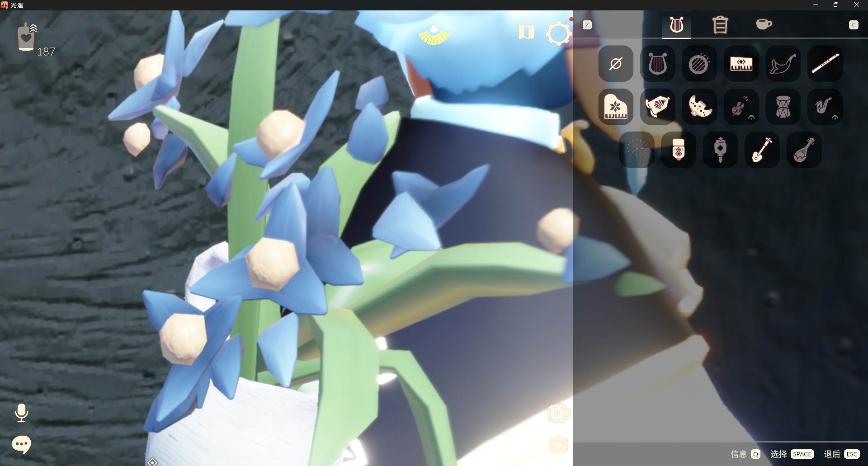
Task: Select the hanging lantern ornament item
Action: (x=720, y=150)
